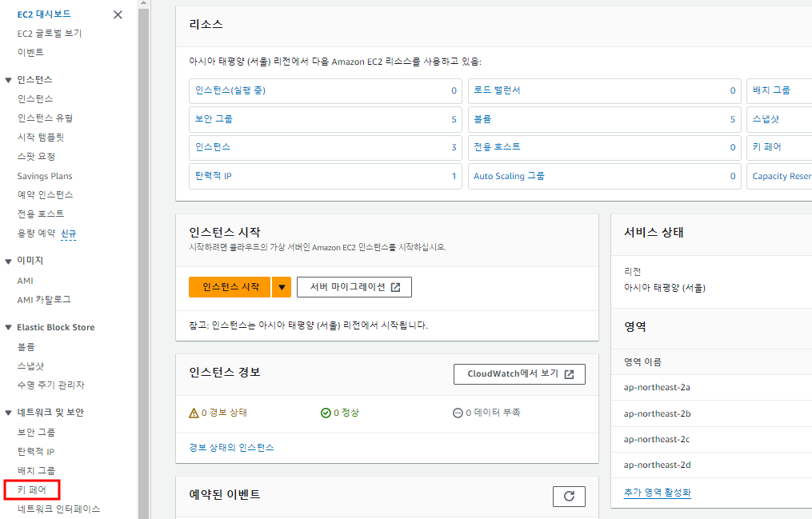Click the green check icon for 정상
This screenshot has width=812, height=519.
pyautogui.click(x=326, y=413)
